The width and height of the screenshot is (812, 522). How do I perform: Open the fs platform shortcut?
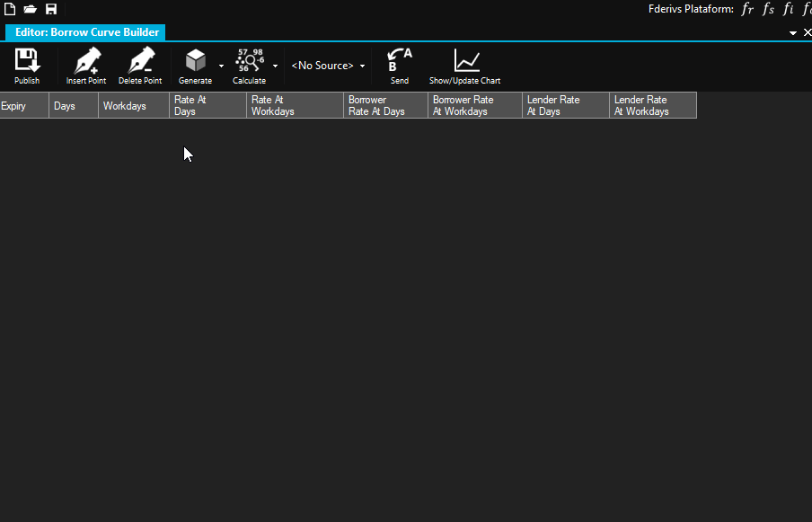click(x=769, y=9)
